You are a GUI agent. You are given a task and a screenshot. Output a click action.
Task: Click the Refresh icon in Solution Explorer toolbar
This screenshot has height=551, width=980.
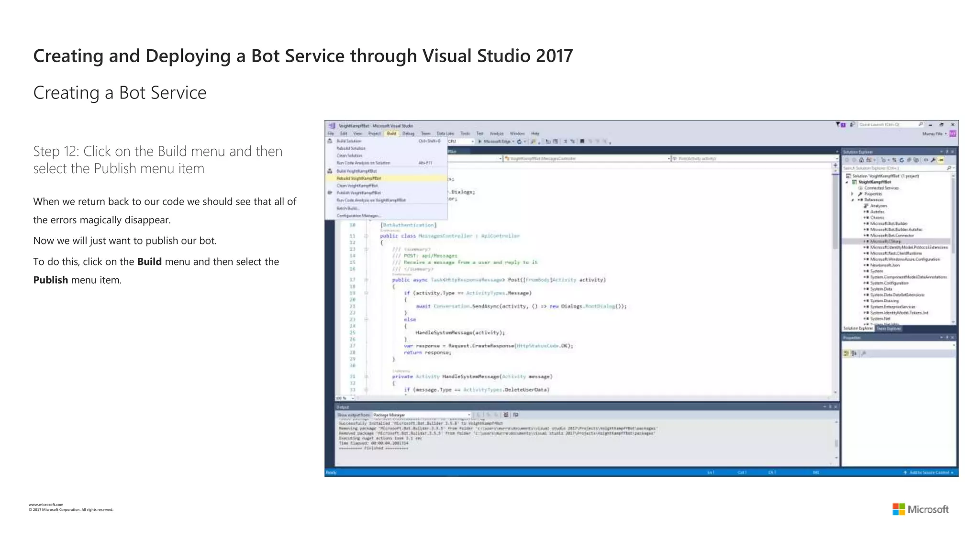click(902, 160)
